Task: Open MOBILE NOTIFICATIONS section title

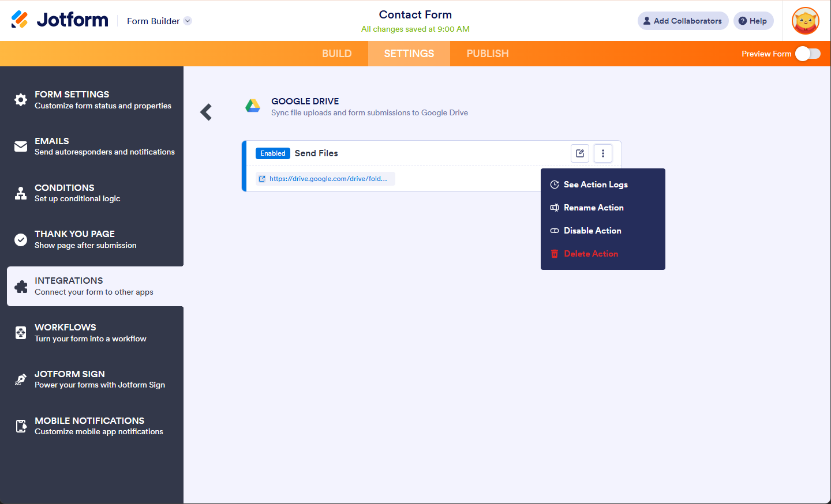Action: 89,421
